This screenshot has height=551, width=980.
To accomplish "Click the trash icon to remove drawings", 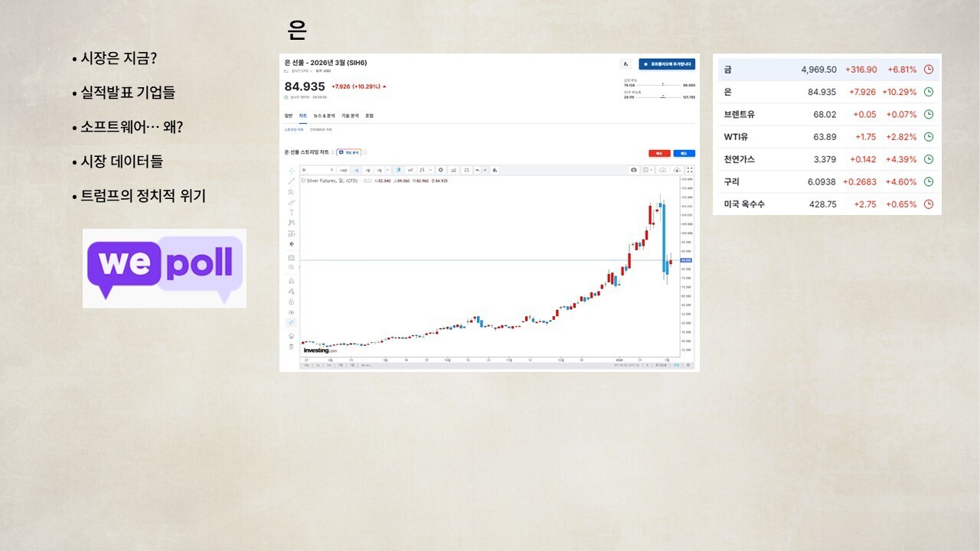I will 291,347.
